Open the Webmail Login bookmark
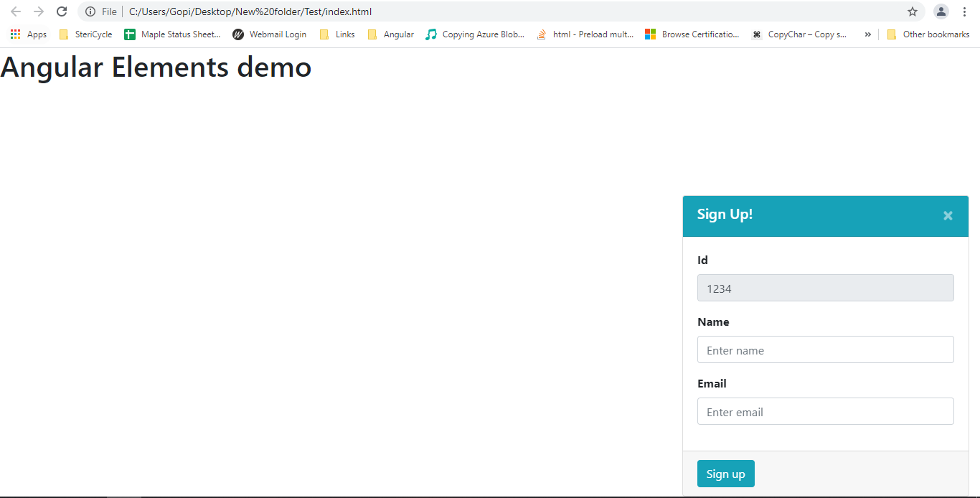Viewport: 980px width, 498px height. [269, 34]
